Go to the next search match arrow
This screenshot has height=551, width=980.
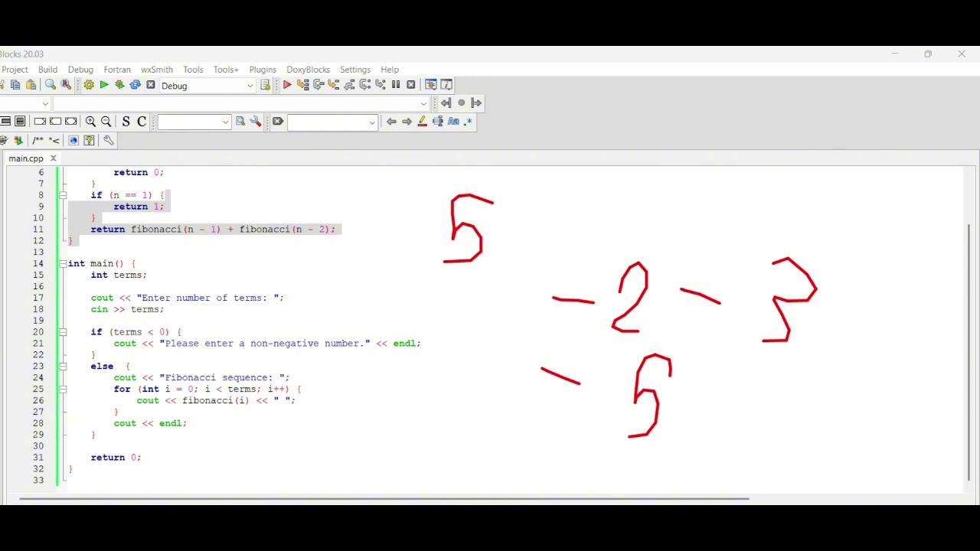click(407, 122)
